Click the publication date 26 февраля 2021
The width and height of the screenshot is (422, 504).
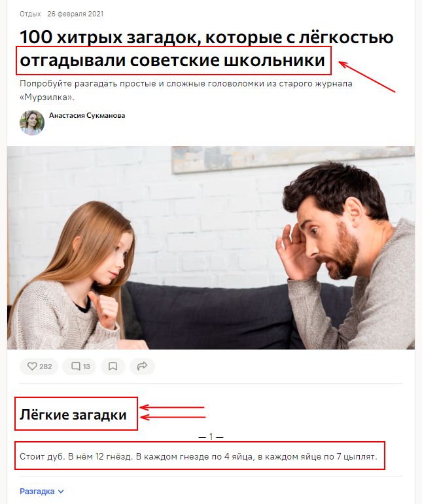coord(75,14)
